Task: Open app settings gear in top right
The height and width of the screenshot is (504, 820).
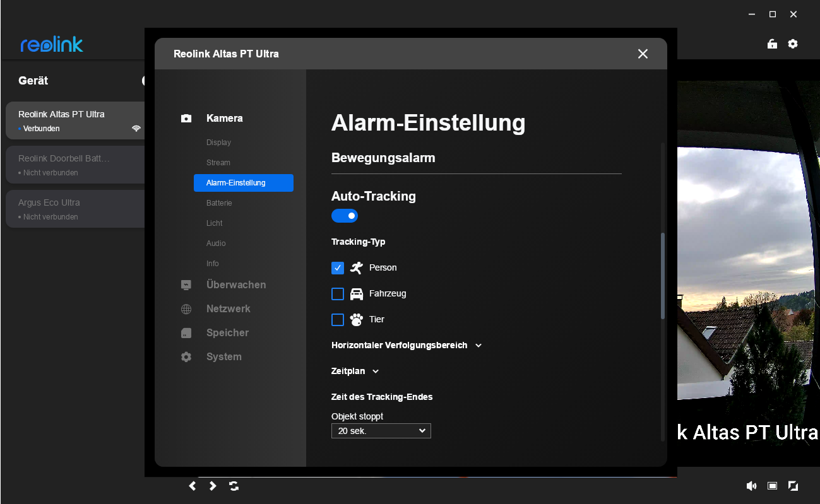Action: (x=793, y=44)
